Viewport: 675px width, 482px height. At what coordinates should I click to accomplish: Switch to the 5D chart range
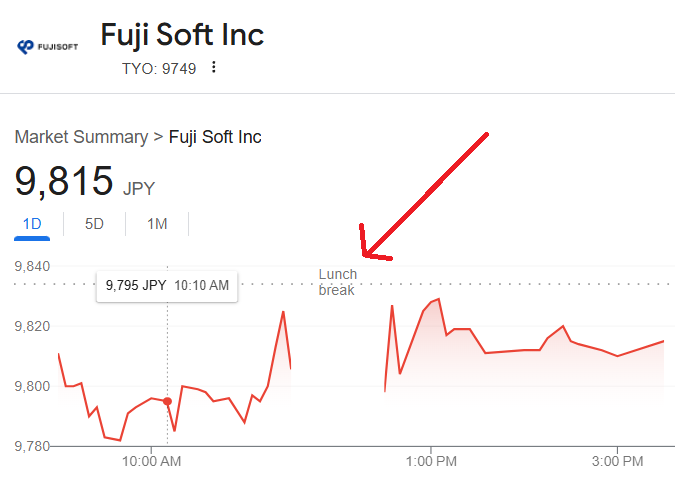click(x=94, y=224)
